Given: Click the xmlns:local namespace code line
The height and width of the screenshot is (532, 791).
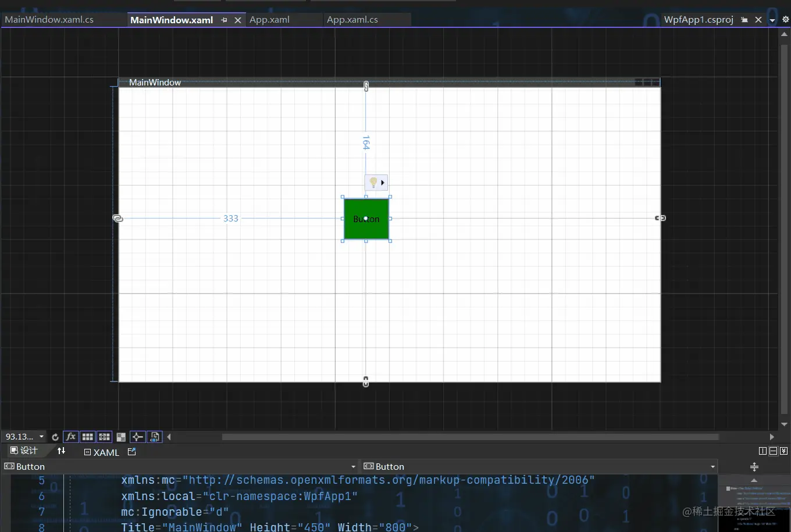Looking at the screenshot, I should coord(240,496).
